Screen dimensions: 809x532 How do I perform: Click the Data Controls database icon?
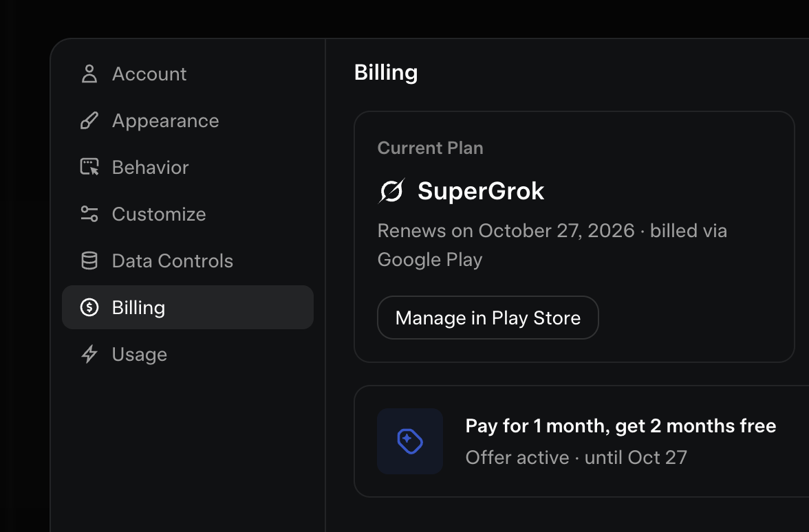(89, 261)
